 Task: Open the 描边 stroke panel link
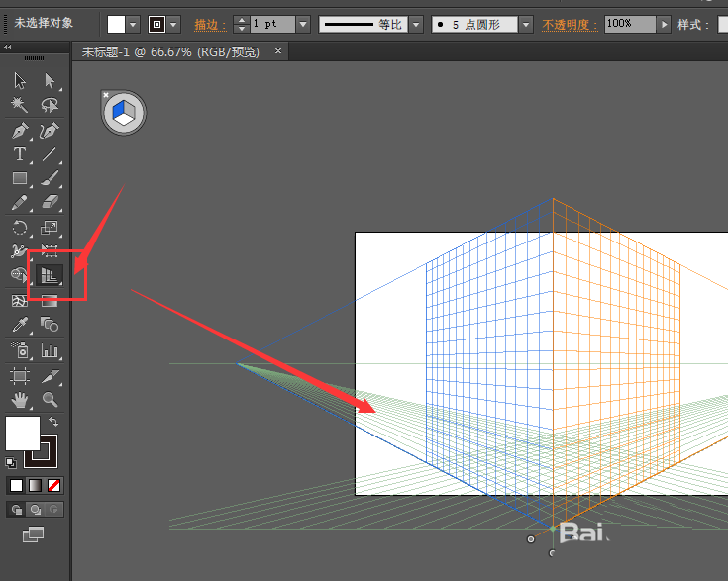coord(210,24)
